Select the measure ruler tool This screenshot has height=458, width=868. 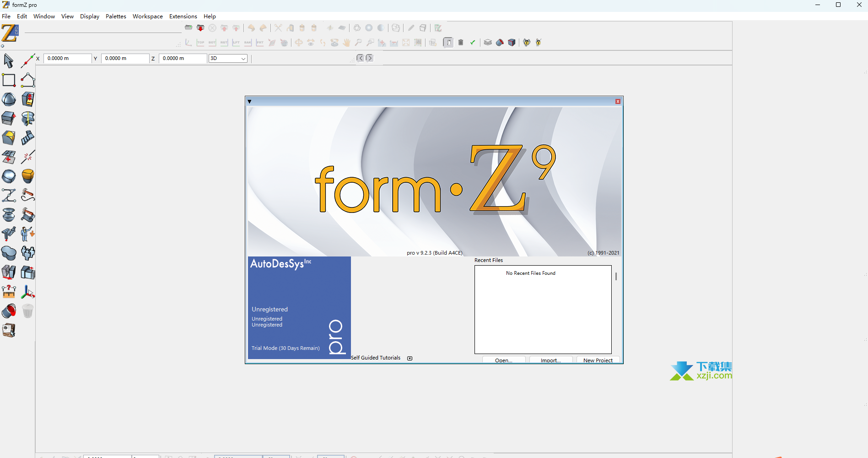[9, 291]
